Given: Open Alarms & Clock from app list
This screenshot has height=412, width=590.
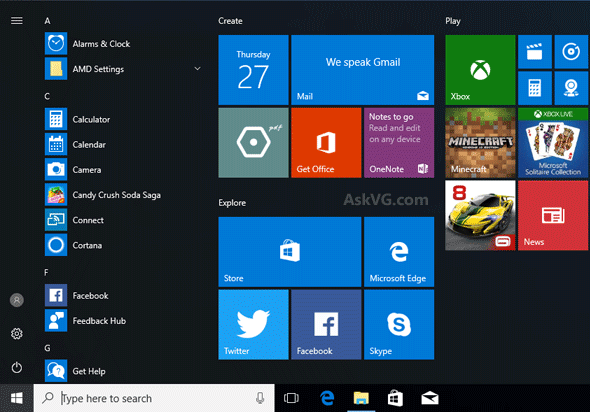Looking at the screenshot, I should [x=122, y=44].
